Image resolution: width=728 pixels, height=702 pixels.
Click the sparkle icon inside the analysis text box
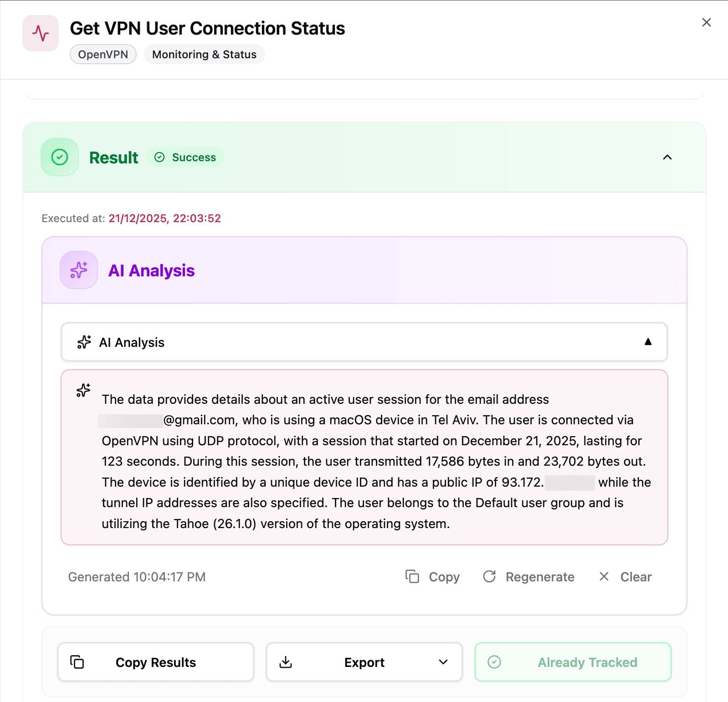tap(83, 390)
